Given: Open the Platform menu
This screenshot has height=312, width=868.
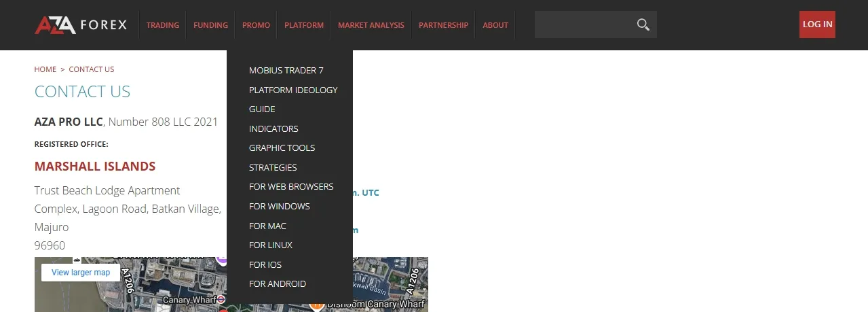Looking at the screenshot, I should pos(304,25).
